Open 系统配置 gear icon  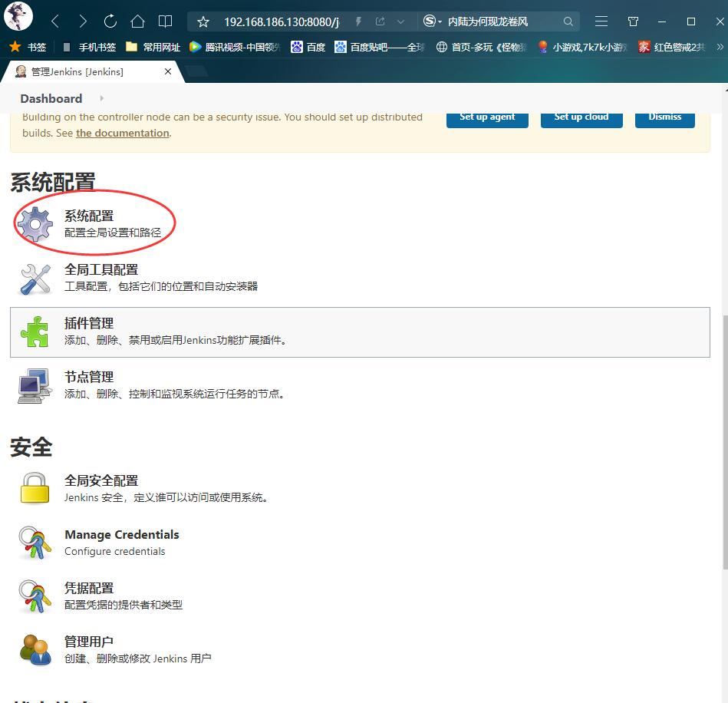(35, 224)
